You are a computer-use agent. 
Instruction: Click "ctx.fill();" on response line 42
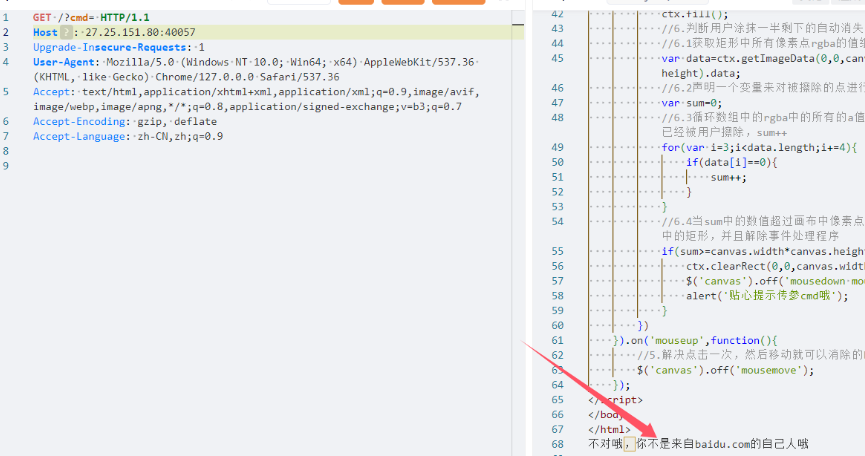695,14
